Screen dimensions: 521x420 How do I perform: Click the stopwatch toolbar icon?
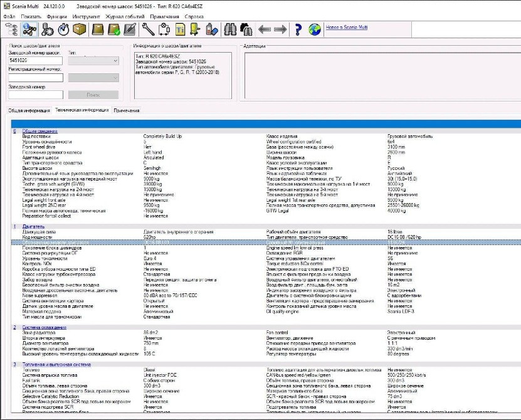pos(63,29)
